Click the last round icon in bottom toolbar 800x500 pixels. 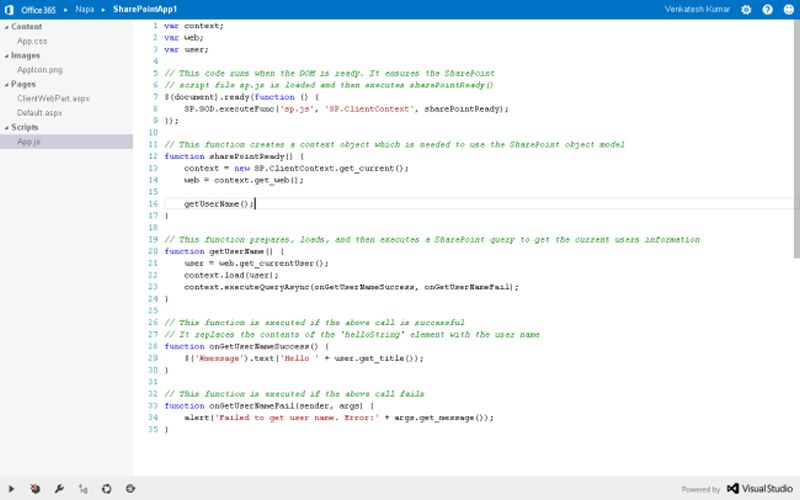pos(131,489)
